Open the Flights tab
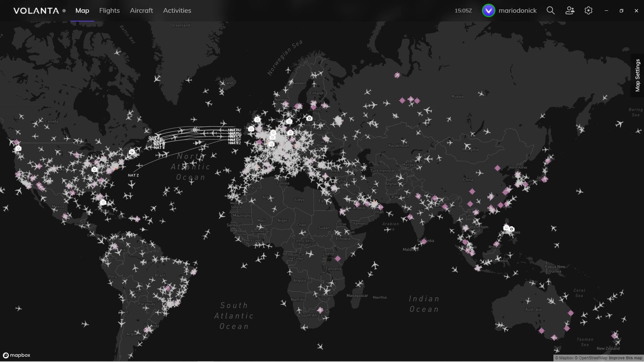 pyautogui.click(x=109, y=10)
